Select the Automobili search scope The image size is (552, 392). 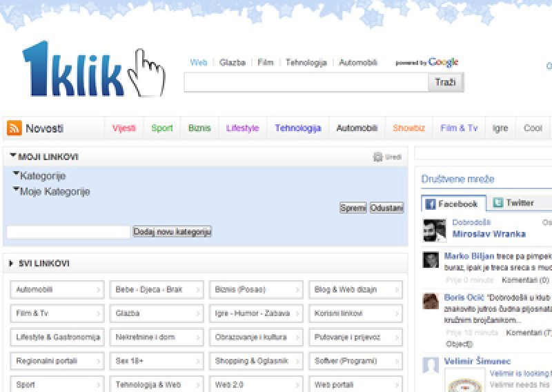pos(358,63)
